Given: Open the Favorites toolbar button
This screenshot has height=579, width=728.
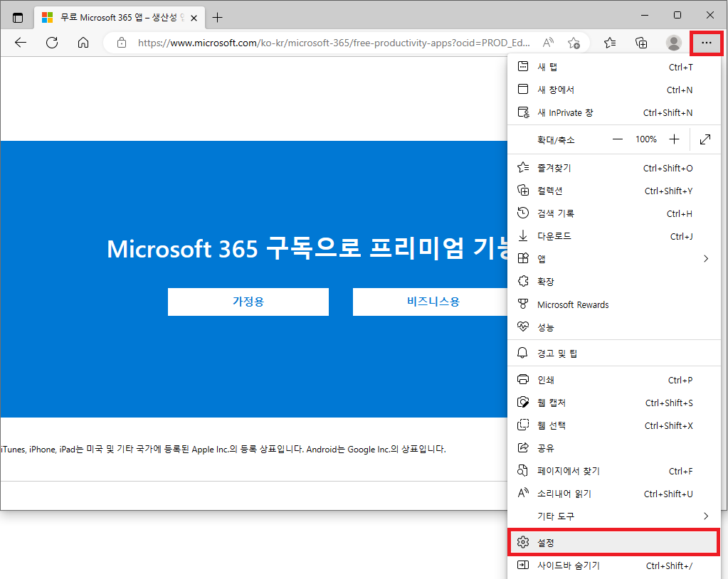Looking at the screenshot, I should pos(610,43).
